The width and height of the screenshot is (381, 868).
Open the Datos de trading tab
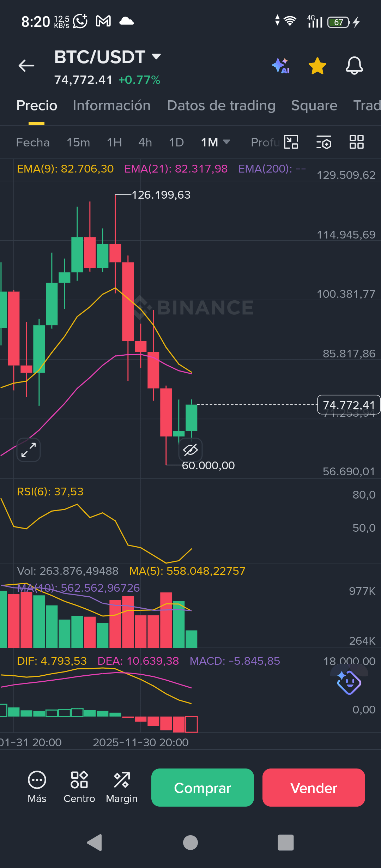pos(221,106)
